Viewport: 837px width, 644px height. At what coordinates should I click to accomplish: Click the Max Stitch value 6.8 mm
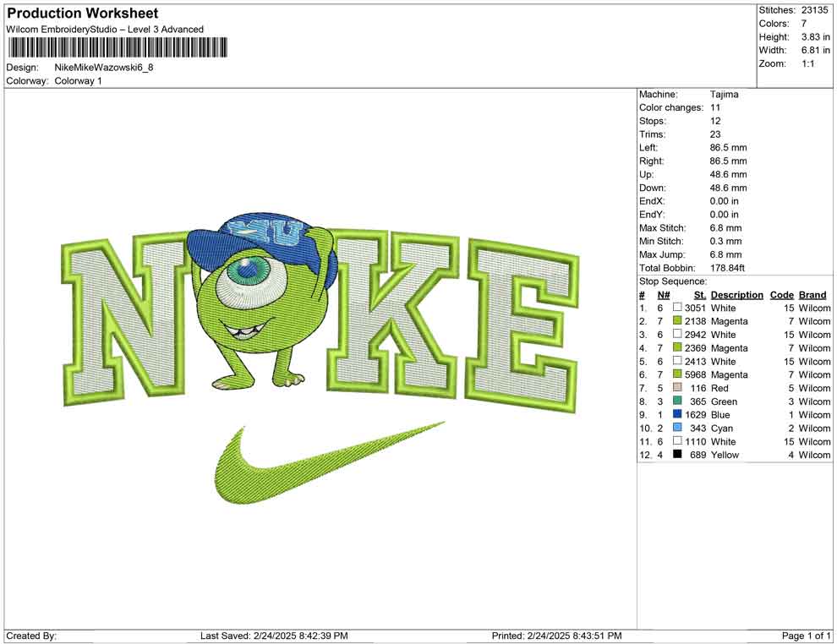click(725, 228)
